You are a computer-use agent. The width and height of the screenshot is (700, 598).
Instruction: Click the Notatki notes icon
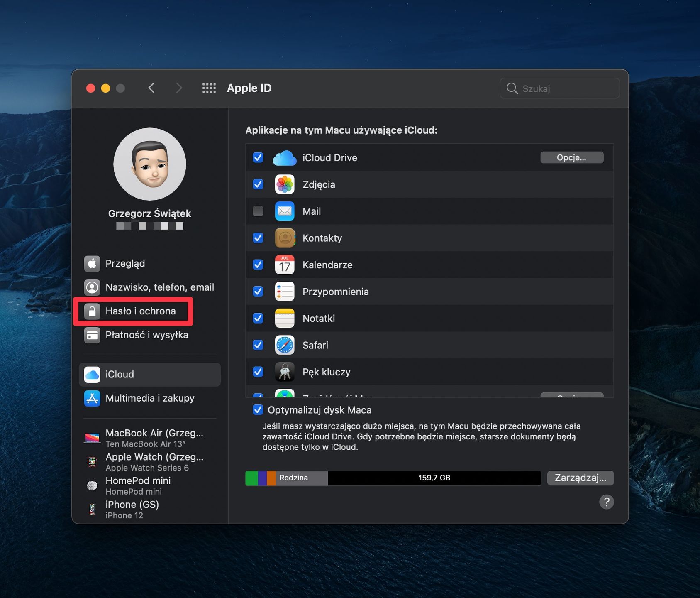pos(285,319)
